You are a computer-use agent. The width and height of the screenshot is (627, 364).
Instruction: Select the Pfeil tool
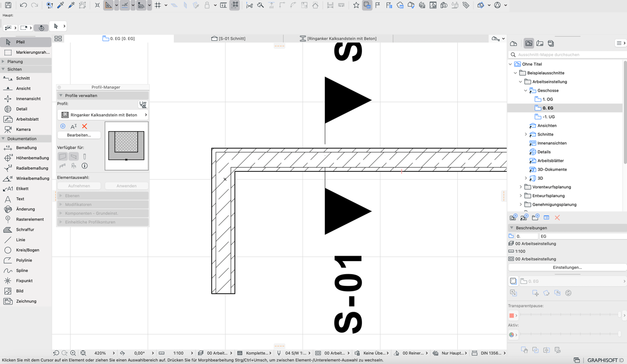pyautogui.click(x=26, y=42)
